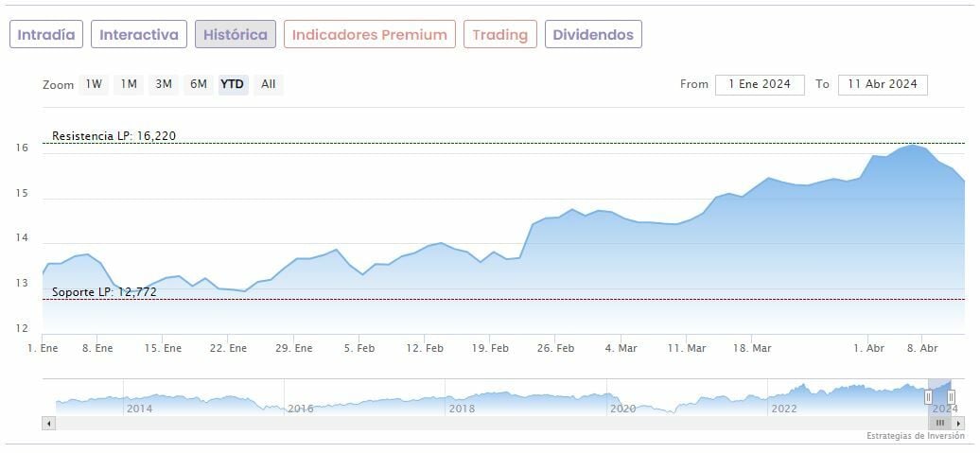
Task: Select the 6M zoom range
Action: click(x=198, y=84)
